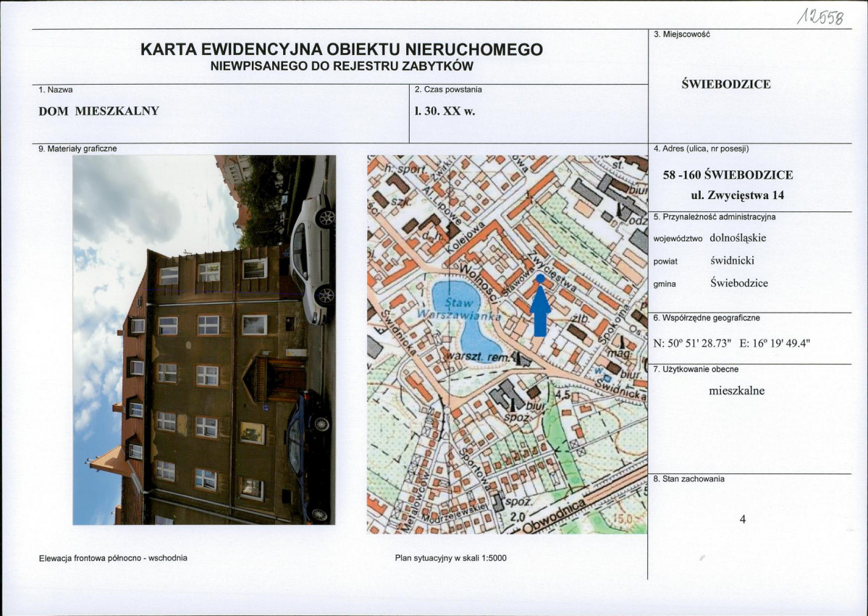Click the label "4. Adres (ulica, nr posesji)"
The width and height of the screenshot is (868, 616).
click(x=701, y=149)
